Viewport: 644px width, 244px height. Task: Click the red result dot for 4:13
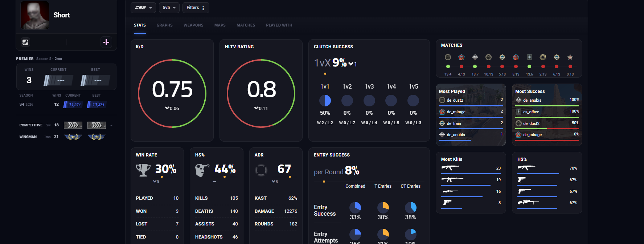462,66
